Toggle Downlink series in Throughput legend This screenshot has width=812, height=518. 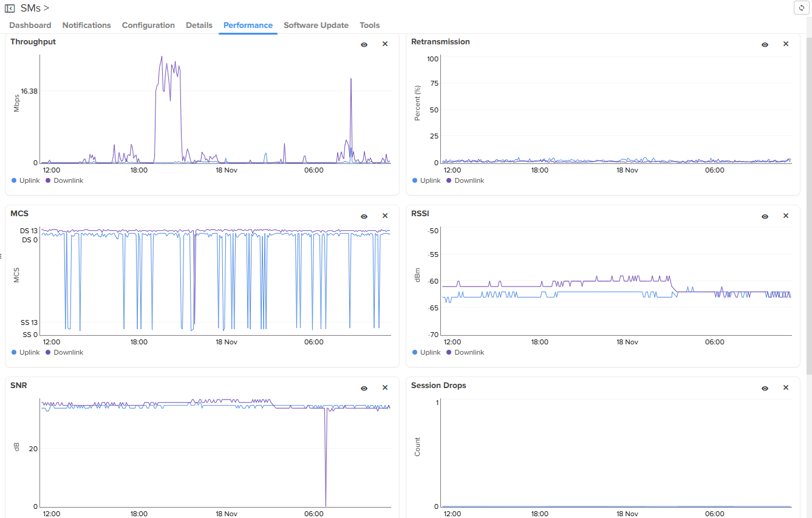click(x=68, y=180)
